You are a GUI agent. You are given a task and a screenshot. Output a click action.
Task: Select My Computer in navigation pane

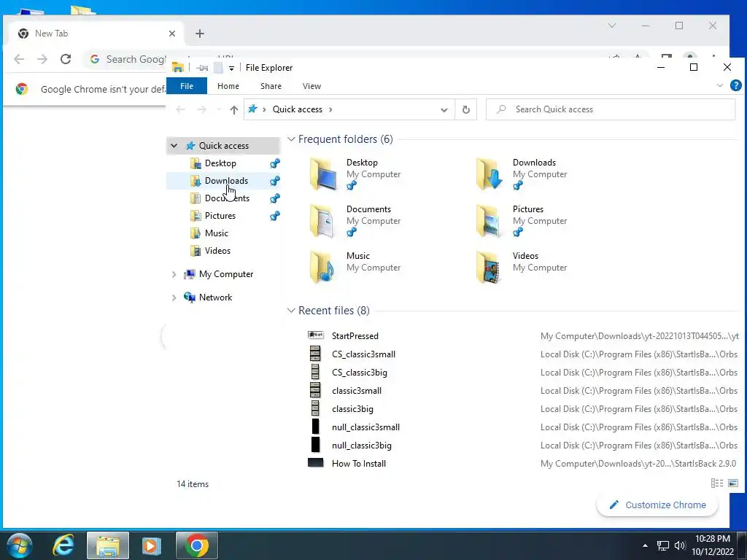point(226,274)
